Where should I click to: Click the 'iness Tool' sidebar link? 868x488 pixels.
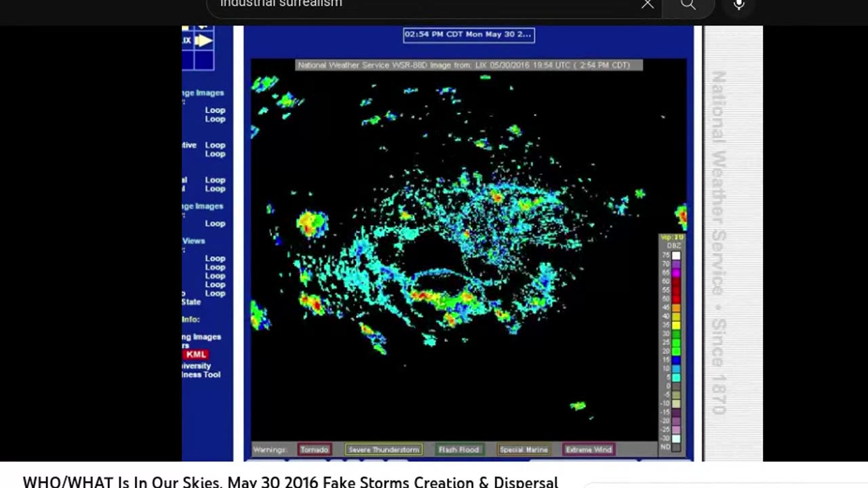point(201,375)
